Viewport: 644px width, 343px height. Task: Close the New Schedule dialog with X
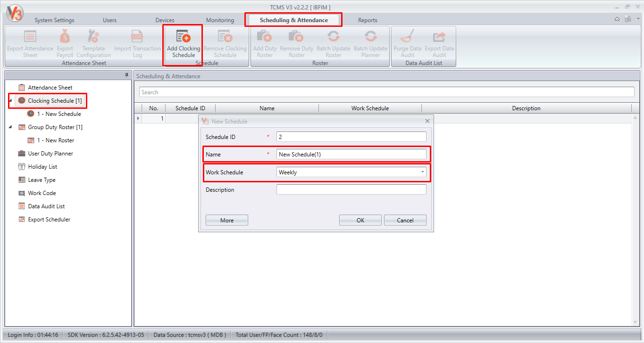427,121
